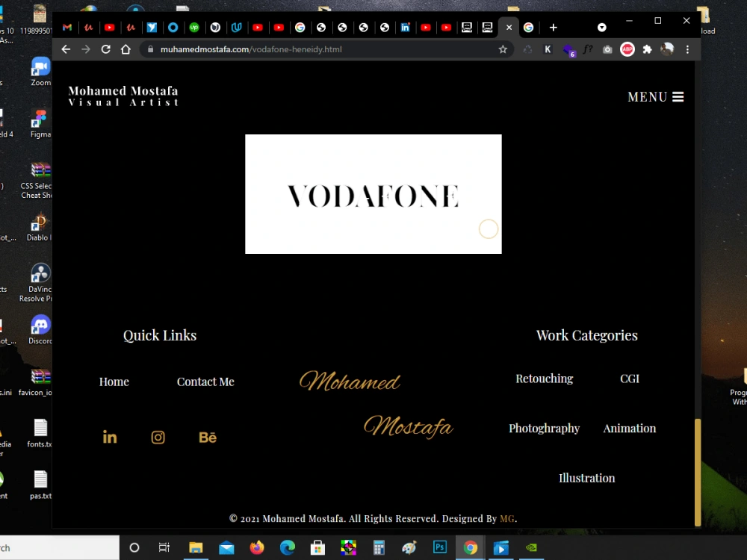Switch to the LinkedIn tab
The image size is (747, 560).
pos(405,28)
